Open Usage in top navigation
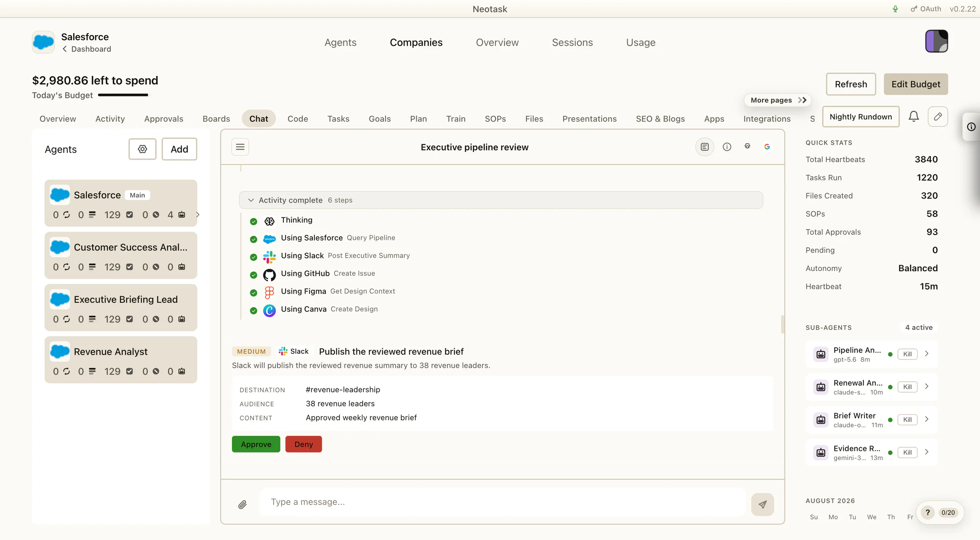 pos(641,42)
